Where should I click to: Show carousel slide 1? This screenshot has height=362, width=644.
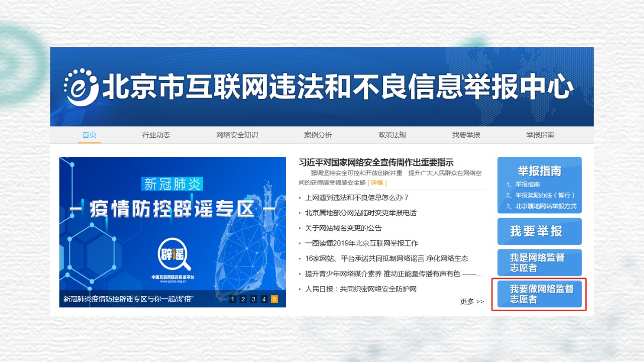tap(232, 299)
